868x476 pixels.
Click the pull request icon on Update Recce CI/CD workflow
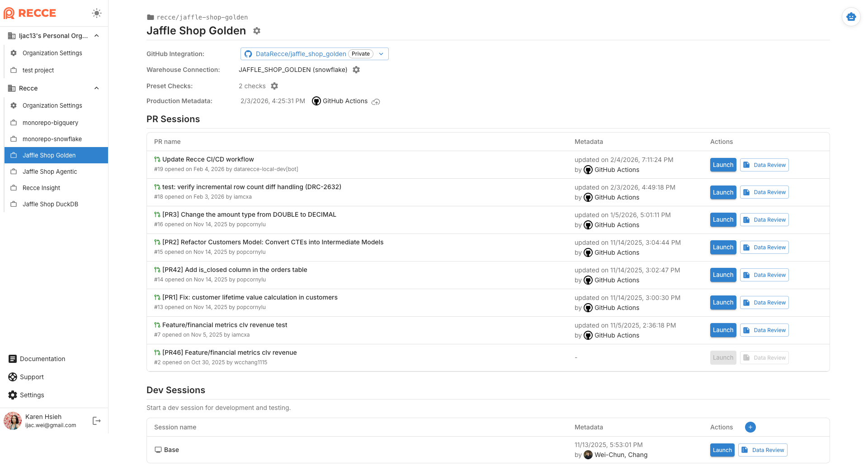157,159
